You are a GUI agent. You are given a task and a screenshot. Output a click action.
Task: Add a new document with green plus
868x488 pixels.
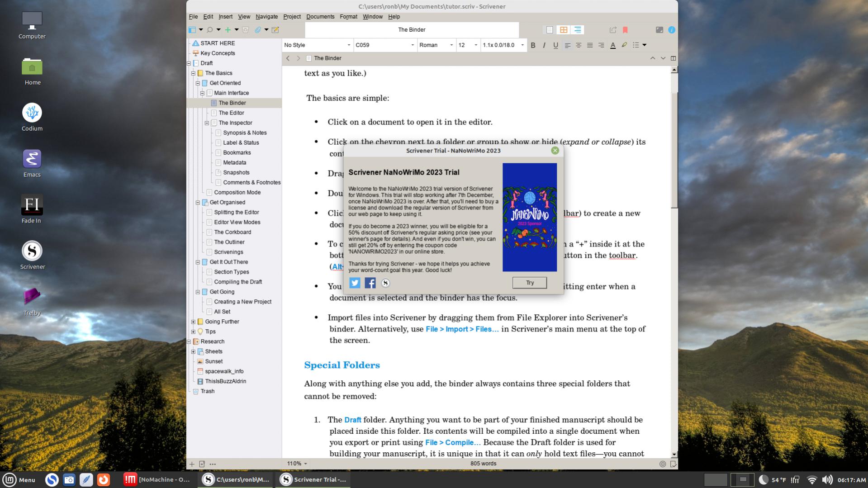pos(228,30)
